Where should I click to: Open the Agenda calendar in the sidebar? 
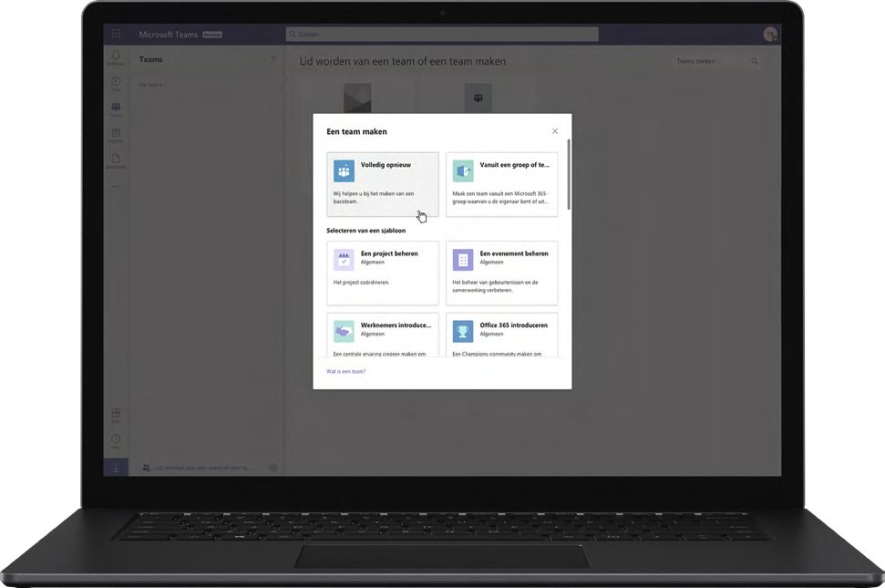[x=116, y=133]
